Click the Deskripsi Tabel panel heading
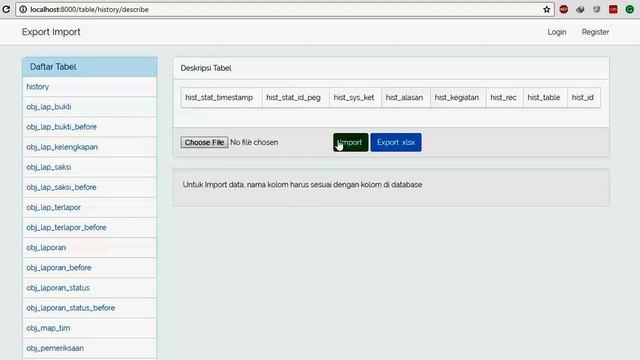 click(391, 68)
